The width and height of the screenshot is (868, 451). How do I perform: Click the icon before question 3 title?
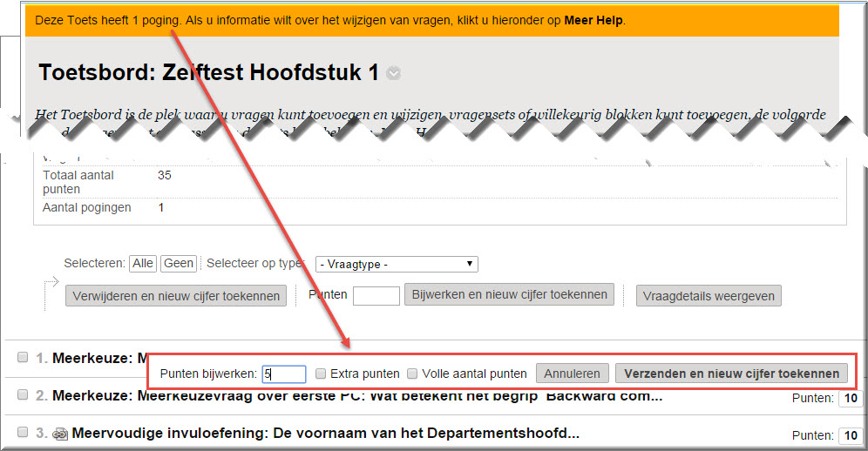[60, 434]
